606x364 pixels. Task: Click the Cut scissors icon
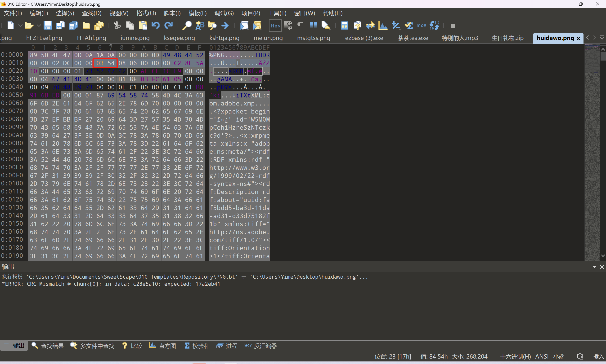[117, 26]
